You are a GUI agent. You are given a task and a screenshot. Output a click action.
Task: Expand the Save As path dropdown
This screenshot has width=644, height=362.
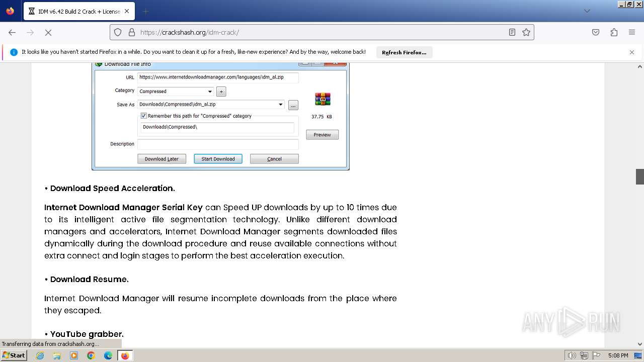[281, 105]
